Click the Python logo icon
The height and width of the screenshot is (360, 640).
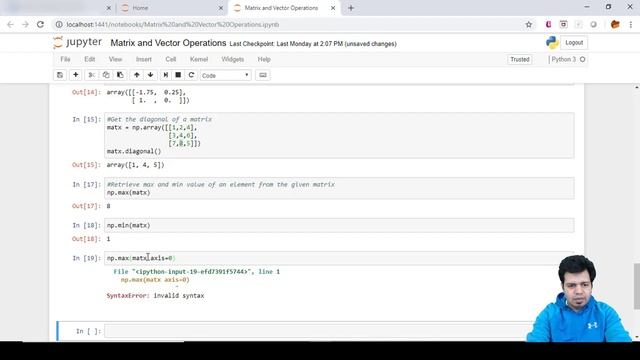point(552,42)
